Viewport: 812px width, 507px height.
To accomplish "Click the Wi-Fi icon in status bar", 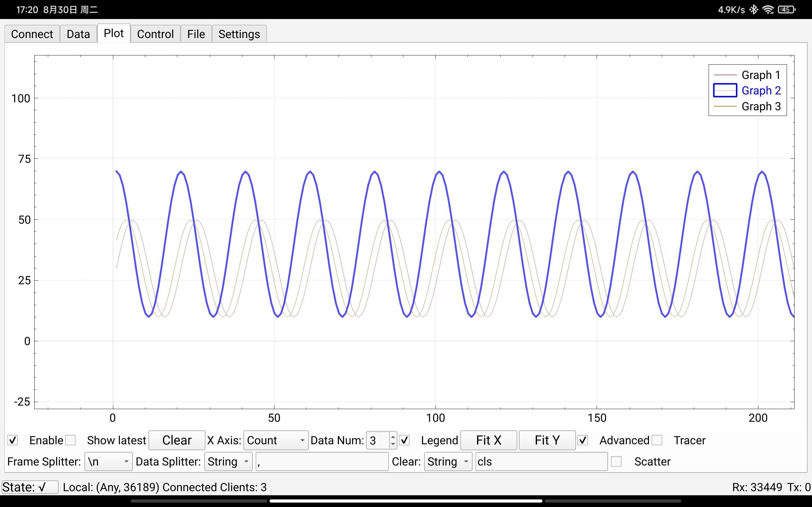I will pyautogui.click(x=768, y=10).
